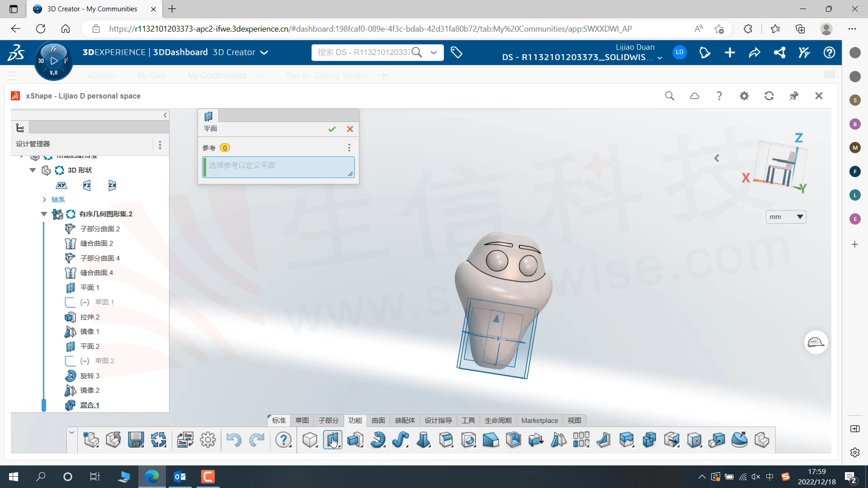Select 混合.1 feature in the tree
This screenshot has width=868, height=488.
point(90,405)
